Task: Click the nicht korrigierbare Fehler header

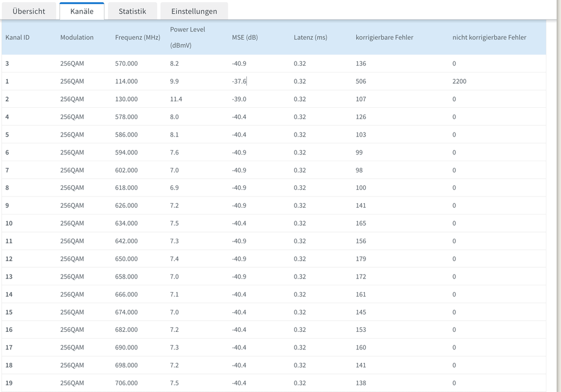Action: (x=489, y=38)
